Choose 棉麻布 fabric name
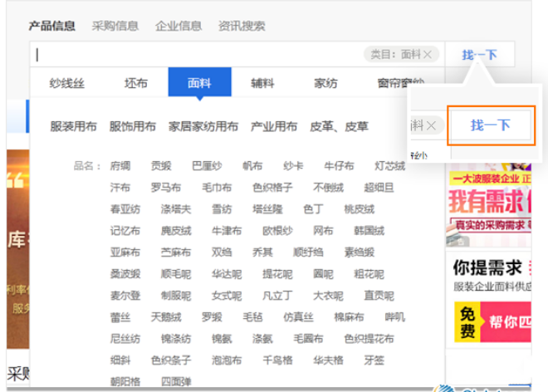 pyautogui.click(x=349, y=317)
